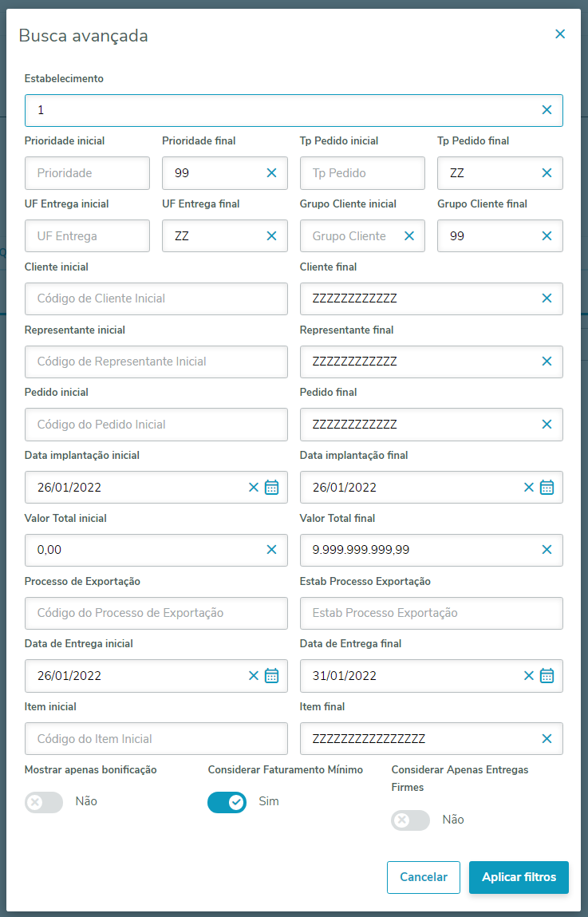This screenshot has width=588, height=917.
Task: Clear the Estabelecimento field value
Action: click(547, 110)
